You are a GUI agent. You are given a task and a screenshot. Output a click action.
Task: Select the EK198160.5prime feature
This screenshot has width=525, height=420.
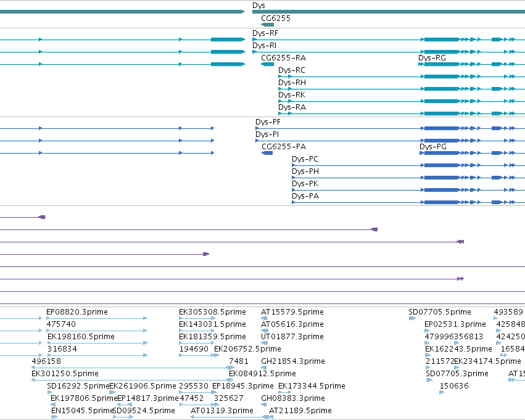tap(81, 337)
